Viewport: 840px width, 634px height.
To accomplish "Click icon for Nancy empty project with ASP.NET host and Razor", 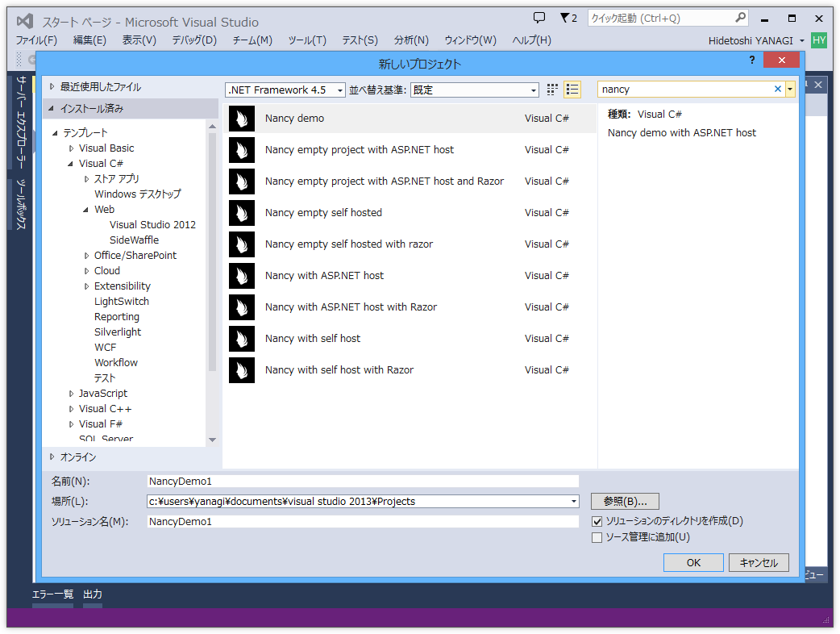I will 242,181.
